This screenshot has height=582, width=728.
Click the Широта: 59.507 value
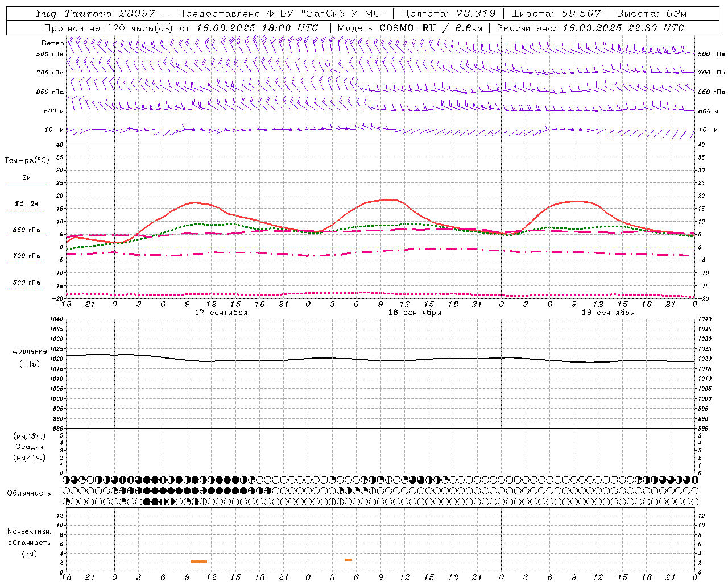pyautogui.click(x=556, y=14)
